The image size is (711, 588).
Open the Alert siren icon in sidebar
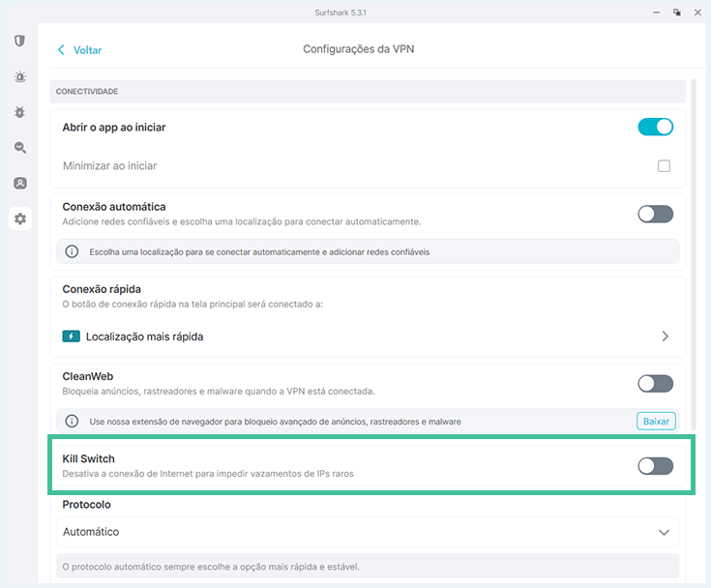coord(20,76)
